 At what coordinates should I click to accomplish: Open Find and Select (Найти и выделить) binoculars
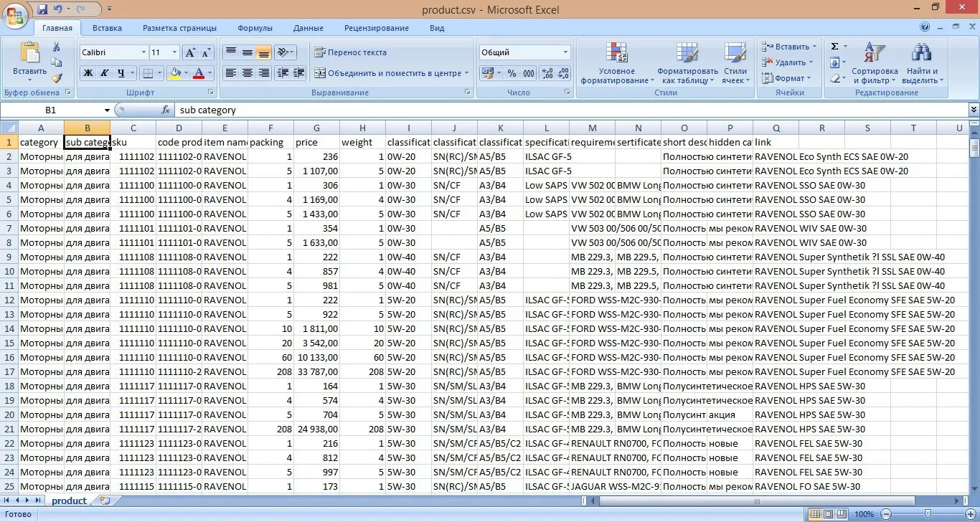922,64
